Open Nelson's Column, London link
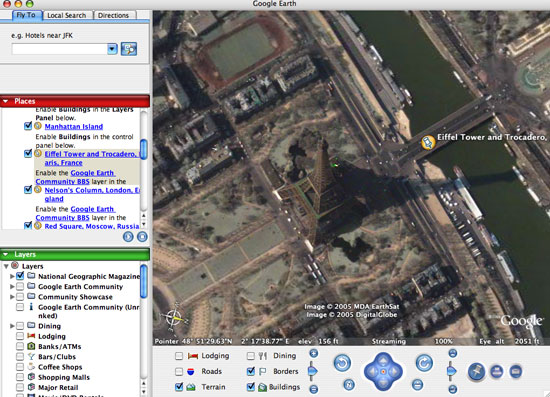 pyautogui.click(x=92, y=194)
